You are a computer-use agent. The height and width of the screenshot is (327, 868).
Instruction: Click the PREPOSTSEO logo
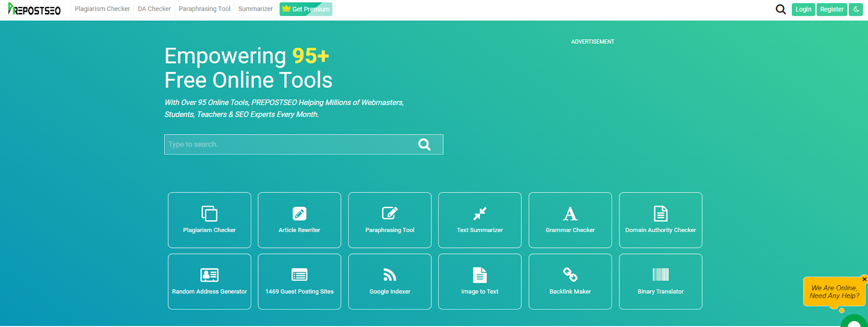coord(34,9)
